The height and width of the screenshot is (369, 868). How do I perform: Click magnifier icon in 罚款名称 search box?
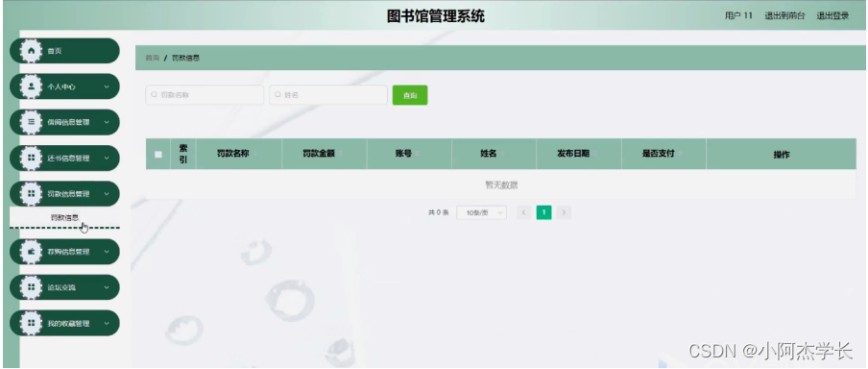[x=155, y=95]
